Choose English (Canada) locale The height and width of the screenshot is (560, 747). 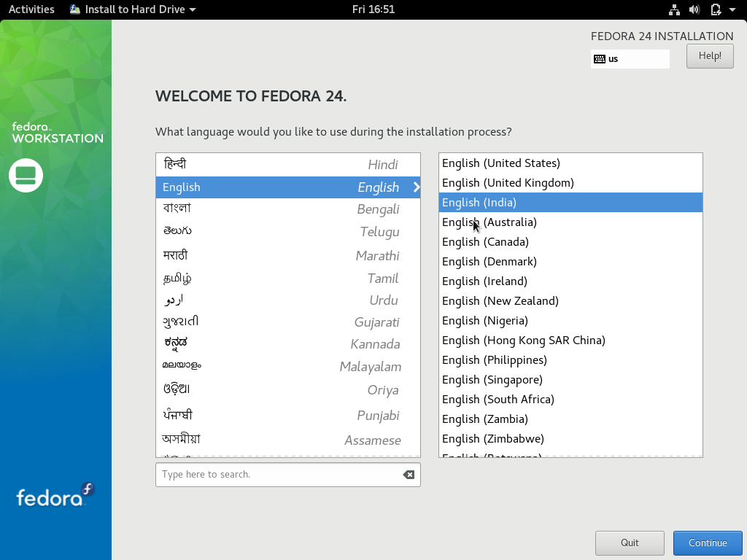coord(570,242)
